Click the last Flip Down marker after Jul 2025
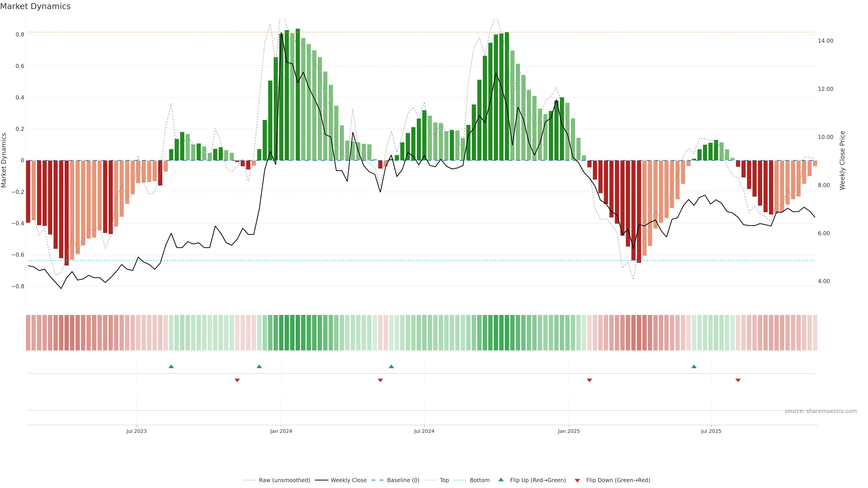The image size is (868, 488). pos(738,380)
